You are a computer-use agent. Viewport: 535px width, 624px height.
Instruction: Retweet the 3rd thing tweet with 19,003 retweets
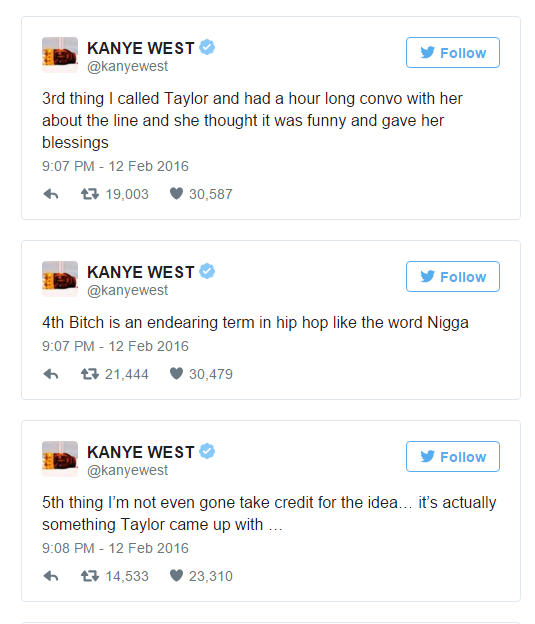(90, 194)
